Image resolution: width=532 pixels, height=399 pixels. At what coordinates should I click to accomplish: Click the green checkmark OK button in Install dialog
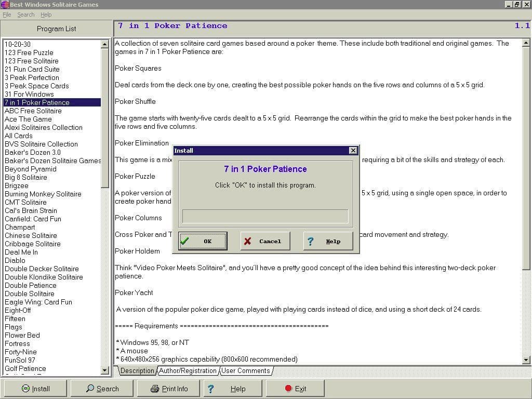[x=203, y=241]
